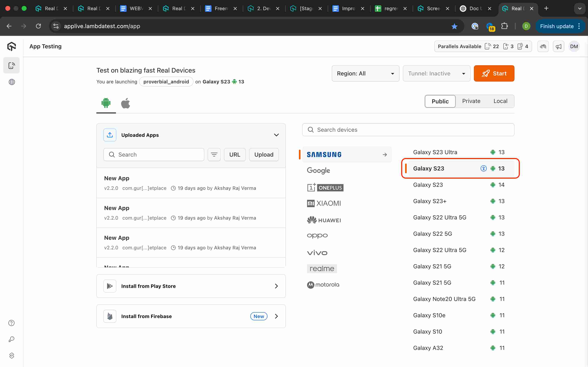Click the filter icon beside app search

click(214, 155)
